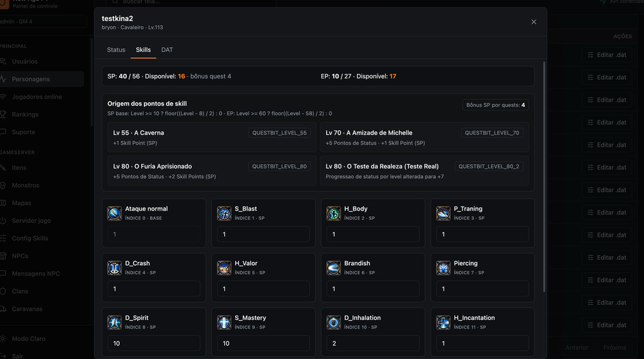The height and width of the screenshot is (359, 644).
Task: Click the D_Inhalation skill icon
Action: 334,322
